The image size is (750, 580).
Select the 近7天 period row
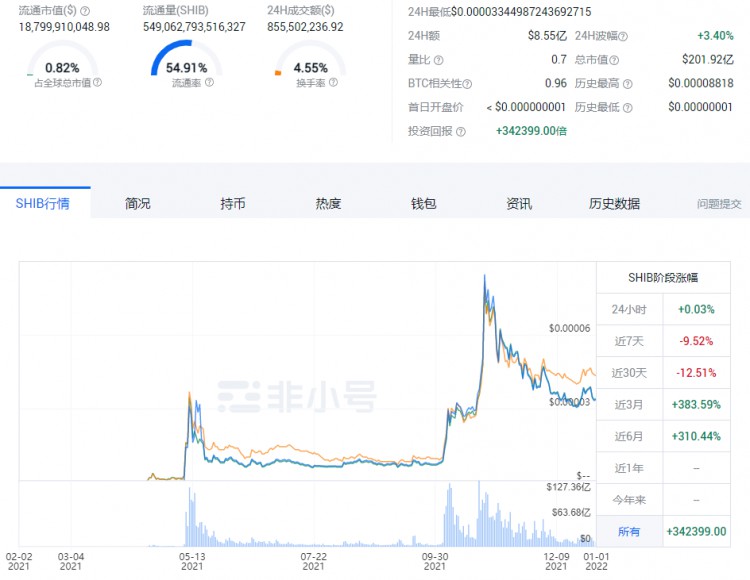[x=663, y=341]
